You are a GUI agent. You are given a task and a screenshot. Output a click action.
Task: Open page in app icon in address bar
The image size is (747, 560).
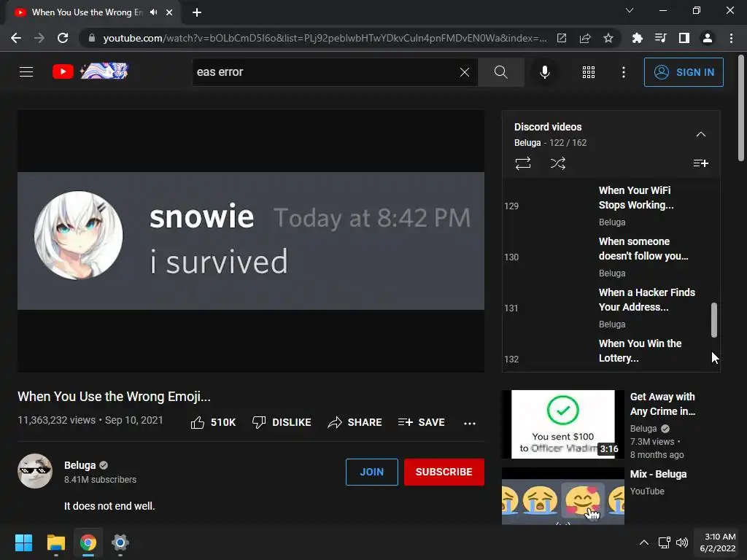point(562,38)
